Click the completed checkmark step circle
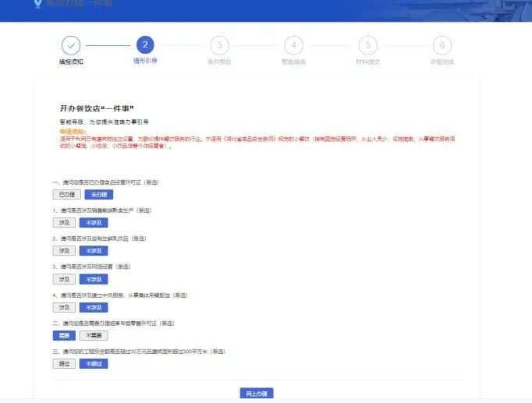Viewport: 532px width, 403px height. click(x=71, y=45)
